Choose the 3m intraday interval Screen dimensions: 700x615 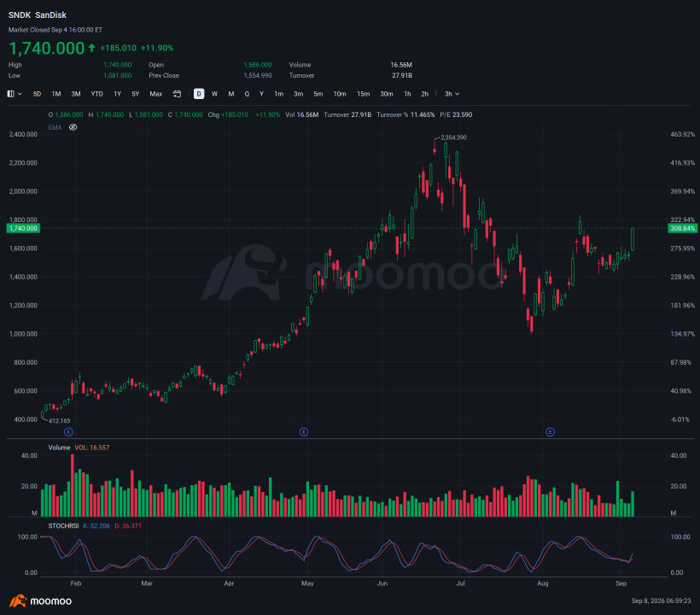click(x=298, y=94)
